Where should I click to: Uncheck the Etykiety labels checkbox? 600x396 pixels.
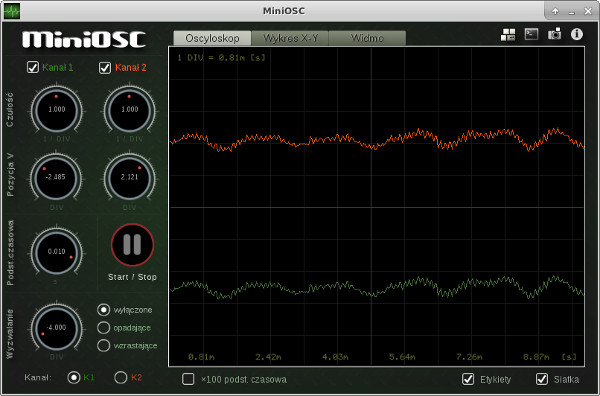click(x=468, y=379)
